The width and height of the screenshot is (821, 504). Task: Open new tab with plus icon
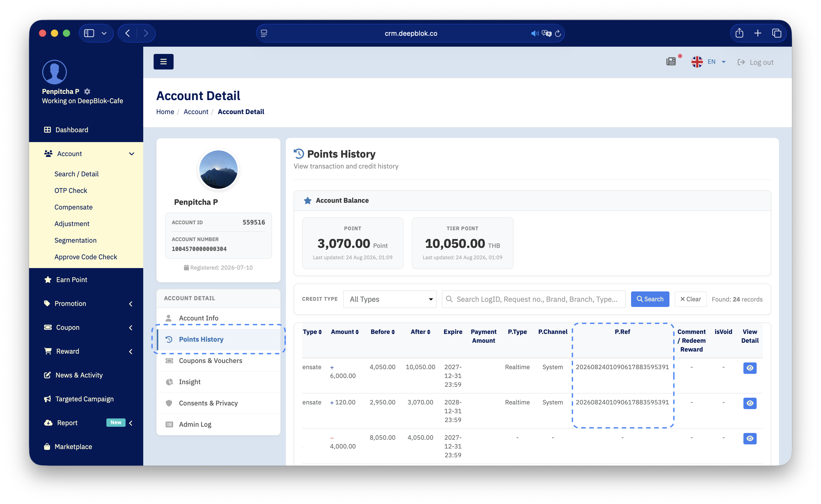758,33
